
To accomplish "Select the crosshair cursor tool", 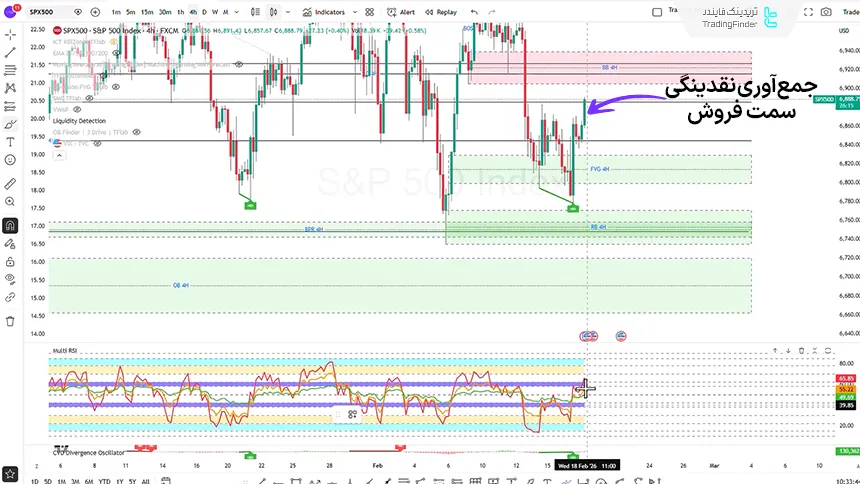I will [x=10, y=34].
